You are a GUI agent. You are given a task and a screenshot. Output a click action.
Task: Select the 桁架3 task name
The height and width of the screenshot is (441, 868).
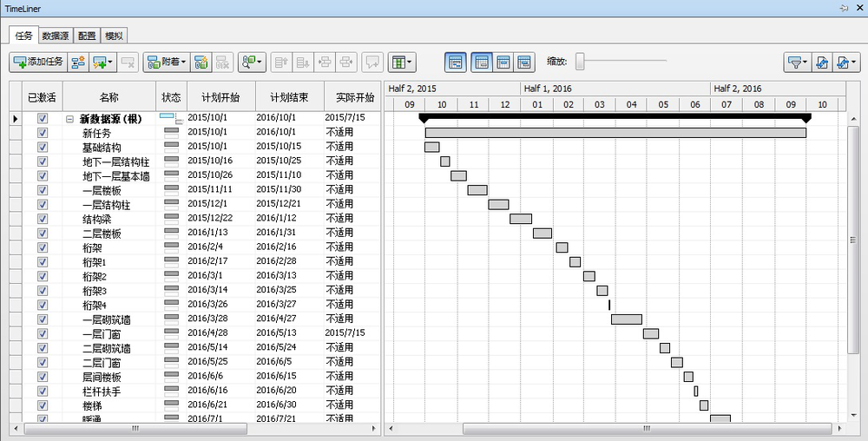point(95,291)
